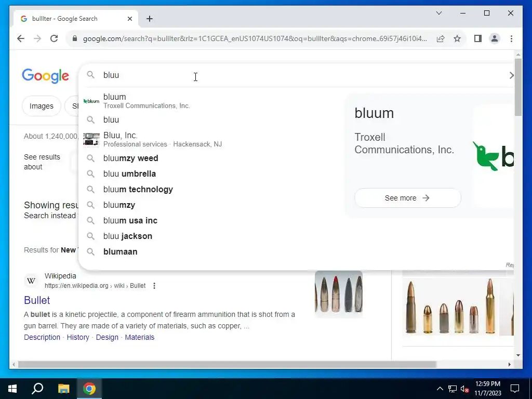Screen dimensions: 532x399
Task: Open the network status tray icon
Action: 453,389
